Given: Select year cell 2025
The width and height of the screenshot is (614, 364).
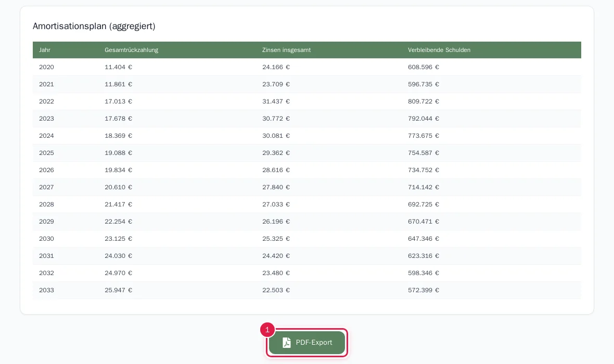Looking at the screenshot, I should pos(47,153).
